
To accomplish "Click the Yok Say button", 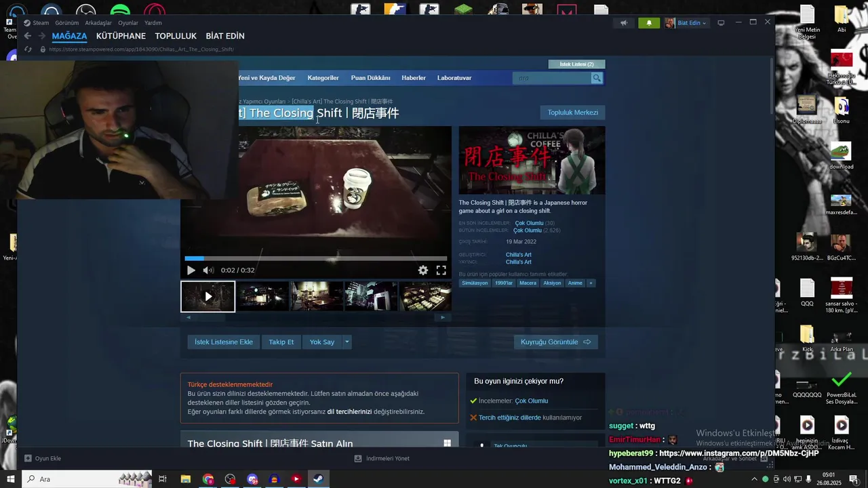I will click(322, 342).
